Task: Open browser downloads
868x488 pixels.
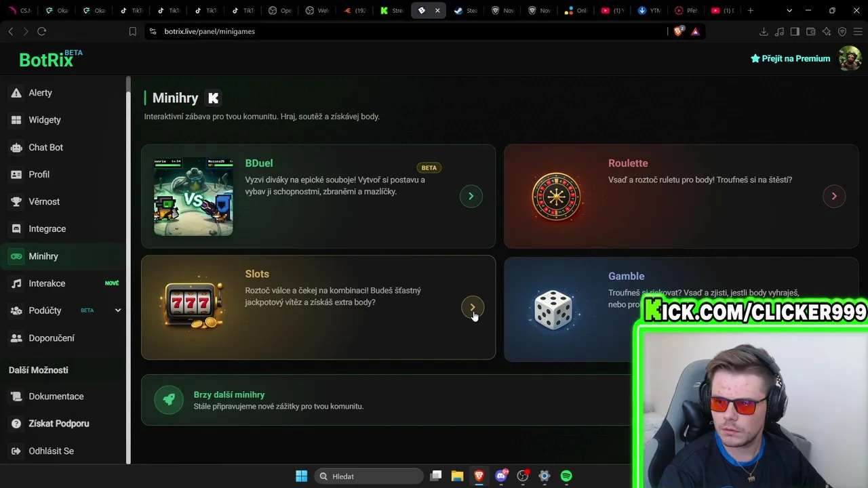Action: pos(764,31)
